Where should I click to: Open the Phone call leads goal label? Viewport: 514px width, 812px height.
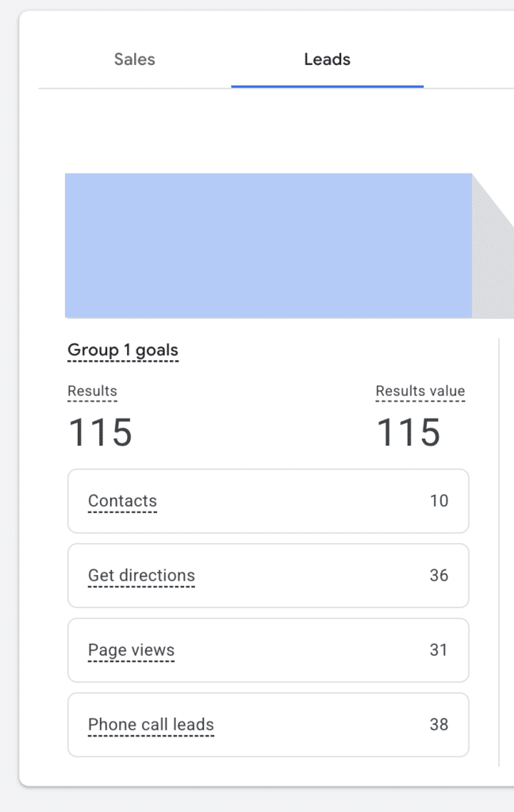tap(151, 725)
